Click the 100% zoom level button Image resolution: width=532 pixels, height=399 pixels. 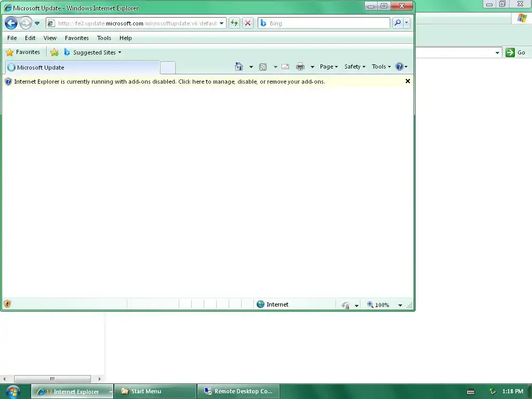click(378, 304)
